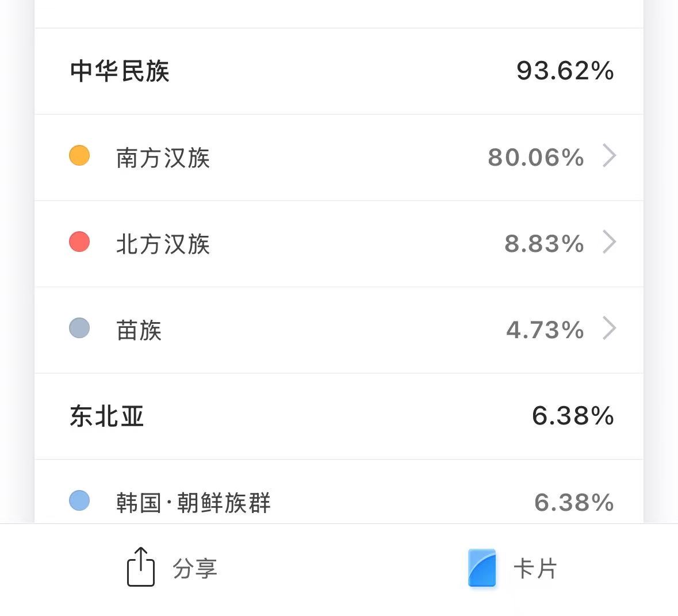The width and height of the screenshot is (678, 616).
Task: Click the 卡片 label
Action: (x=535, y=568)
